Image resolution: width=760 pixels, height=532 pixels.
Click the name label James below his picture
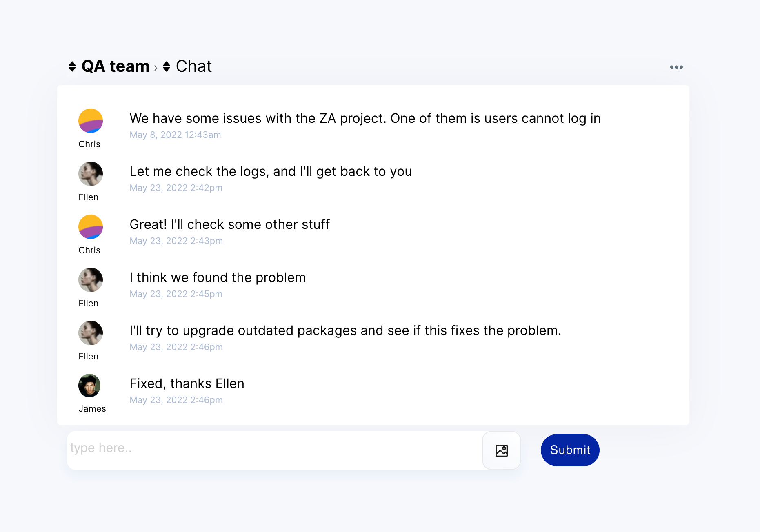point(92,408)
